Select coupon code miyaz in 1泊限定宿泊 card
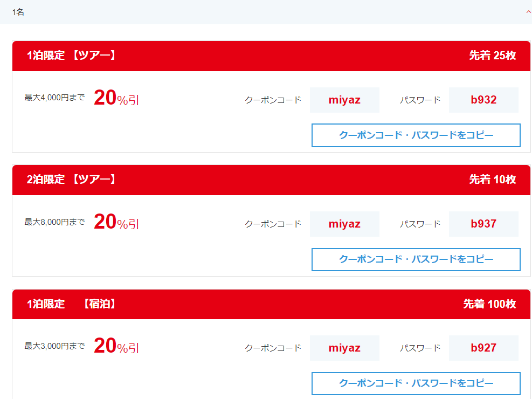The height and width of the screenshot is (399, 532). point(344,348)
